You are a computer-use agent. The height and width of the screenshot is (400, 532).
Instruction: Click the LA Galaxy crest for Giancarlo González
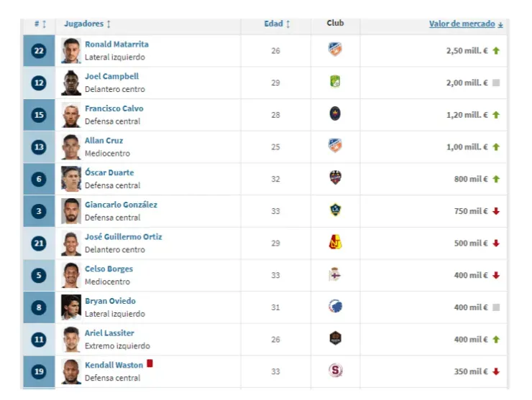coord(334,210)
